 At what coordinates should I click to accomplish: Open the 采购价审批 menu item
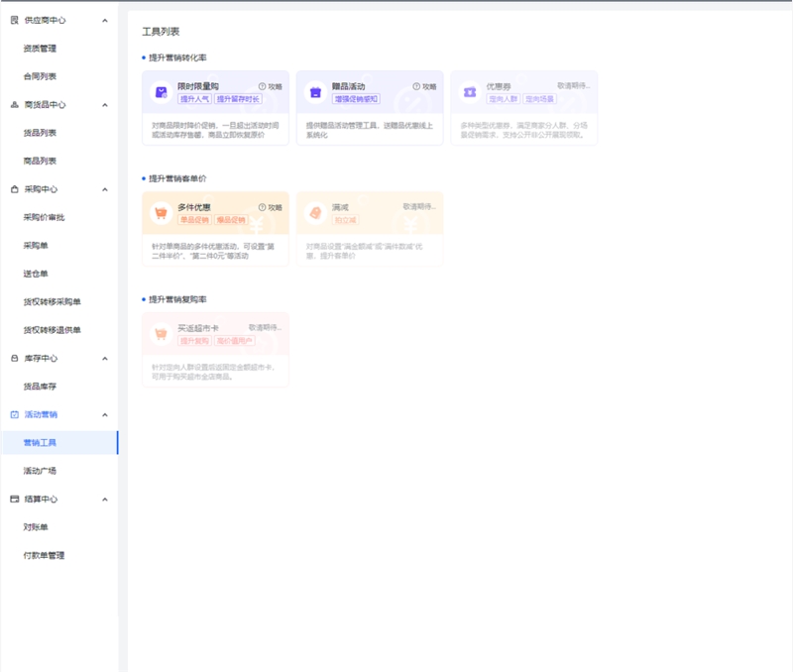[44, 217]
